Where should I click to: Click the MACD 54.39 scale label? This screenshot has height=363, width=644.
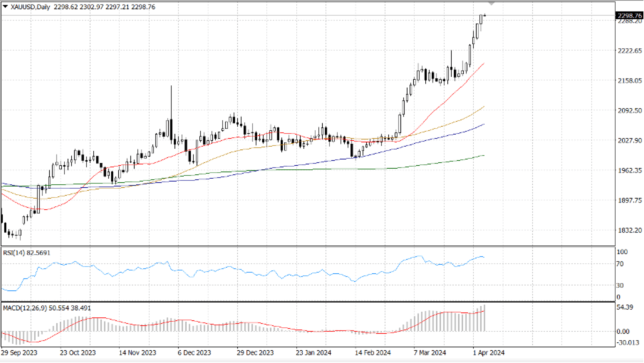(x=624, y=307)
